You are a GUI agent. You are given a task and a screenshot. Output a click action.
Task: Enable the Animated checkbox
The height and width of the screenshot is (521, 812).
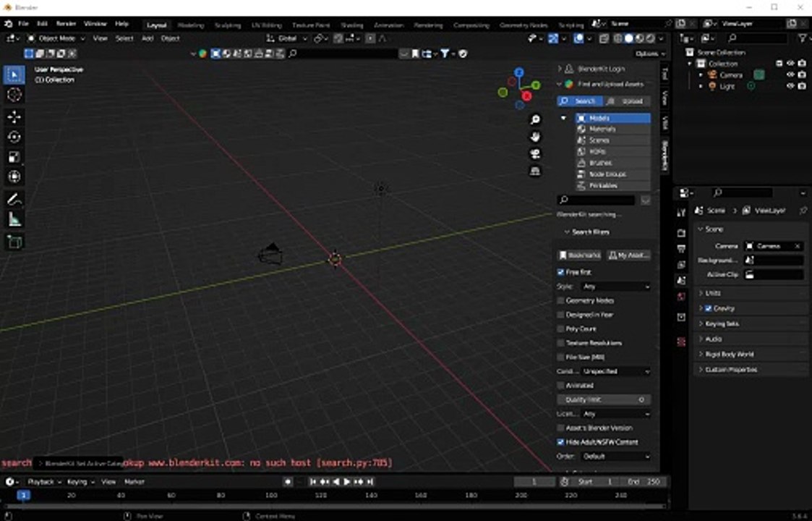560,386
